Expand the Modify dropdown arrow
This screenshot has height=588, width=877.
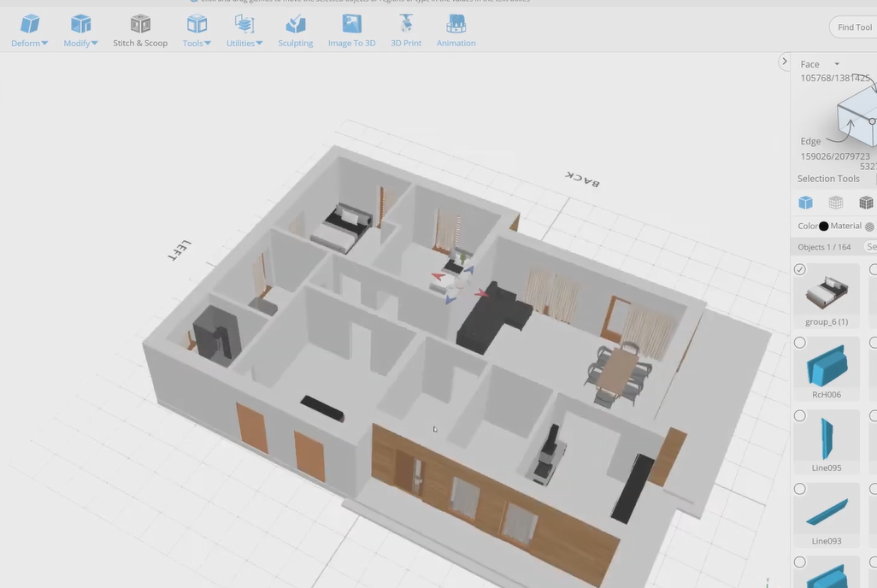(95, 43)
